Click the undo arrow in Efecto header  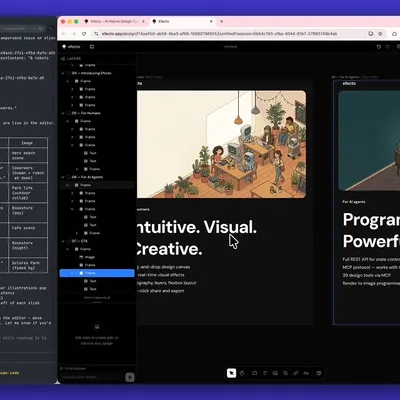(379, 47)
